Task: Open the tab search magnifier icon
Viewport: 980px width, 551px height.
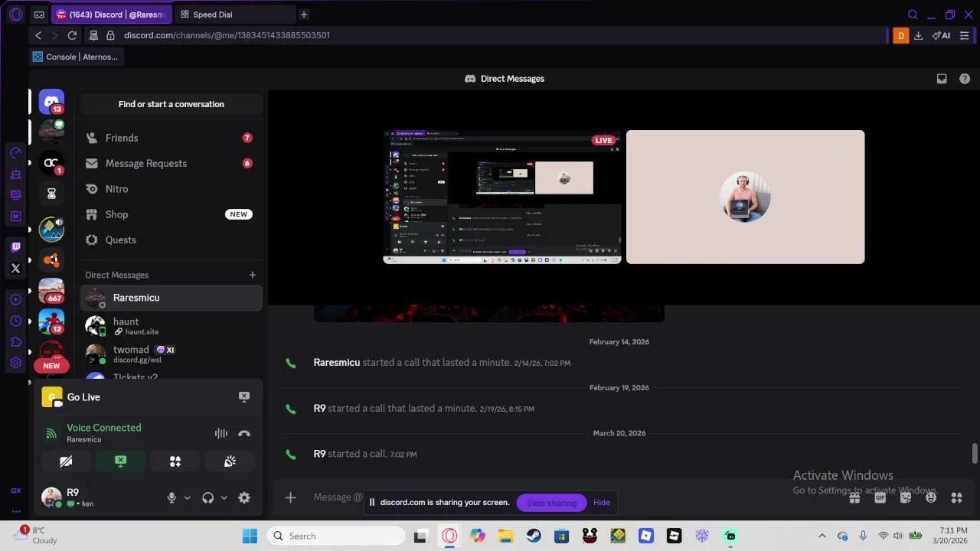Action: click(x=913, y=15)
